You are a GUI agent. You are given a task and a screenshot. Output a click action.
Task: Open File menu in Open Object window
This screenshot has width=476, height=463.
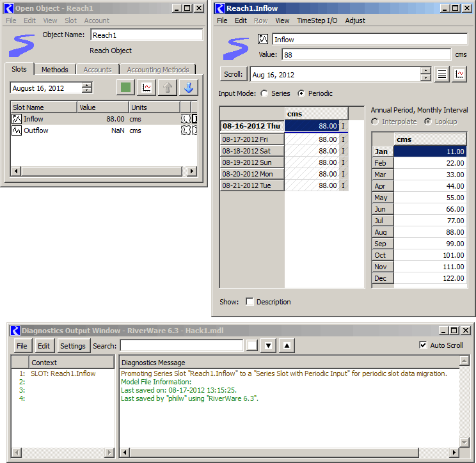tap(11, 20)
